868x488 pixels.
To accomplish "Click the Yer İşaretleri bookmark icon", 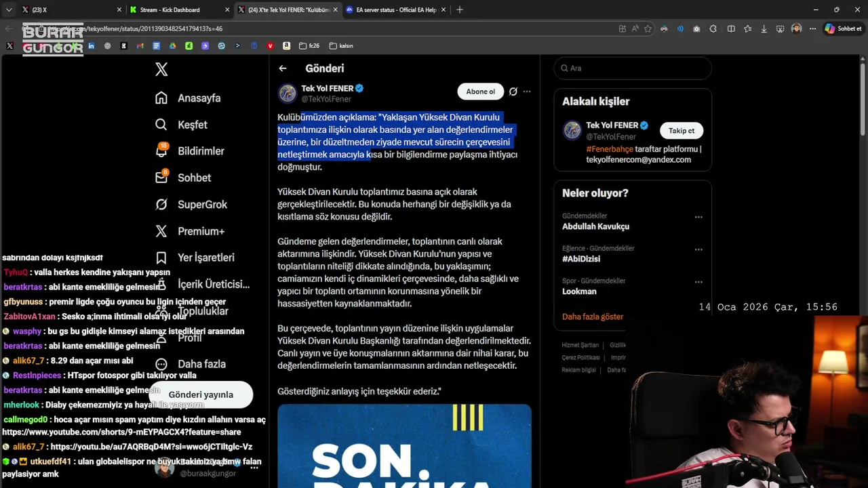I will click(x=161, y=258).
